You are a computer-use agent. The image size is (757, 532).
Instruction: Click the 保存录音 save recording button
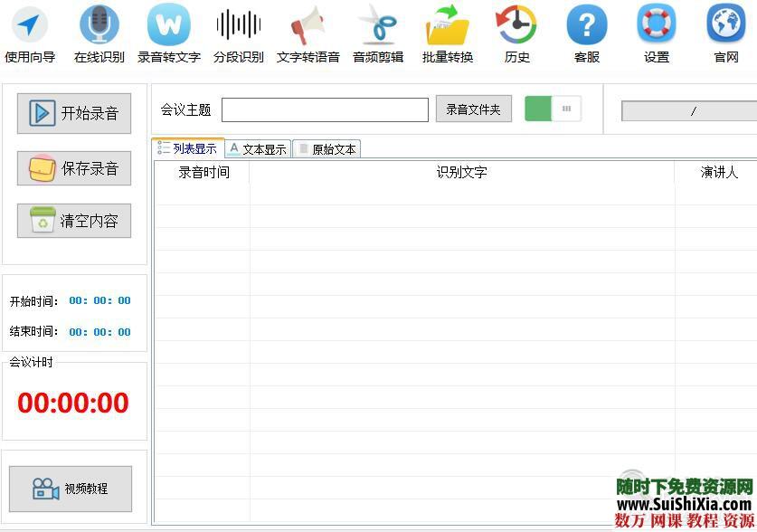(x=73, y=167)
